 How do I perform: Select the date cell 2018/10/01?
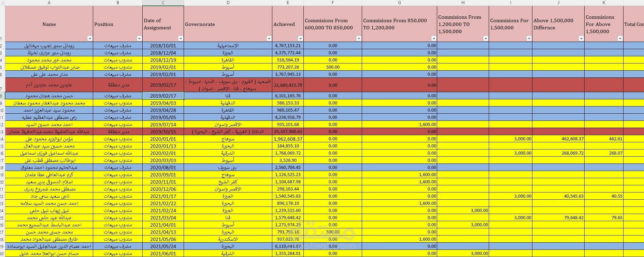(163, 46)
